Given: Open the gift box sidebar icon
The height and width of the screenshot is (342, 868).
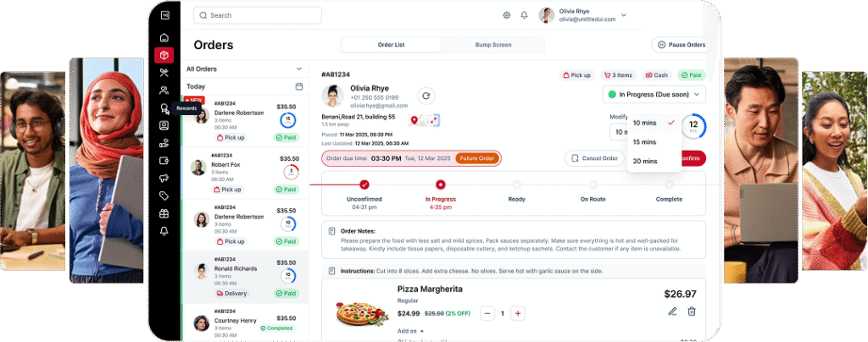Looking at the screenshot, I should point(164,214).
